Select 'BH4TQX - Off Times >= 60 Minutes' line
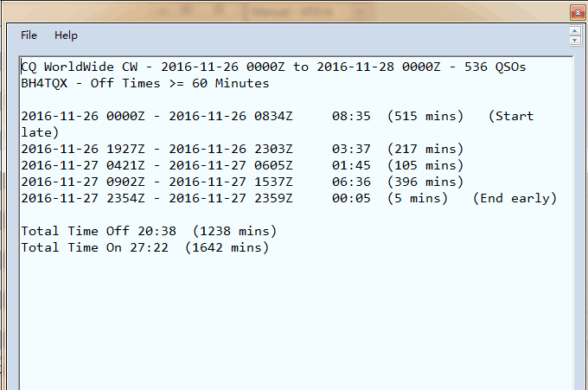The image size is (588, 390). 145,83
